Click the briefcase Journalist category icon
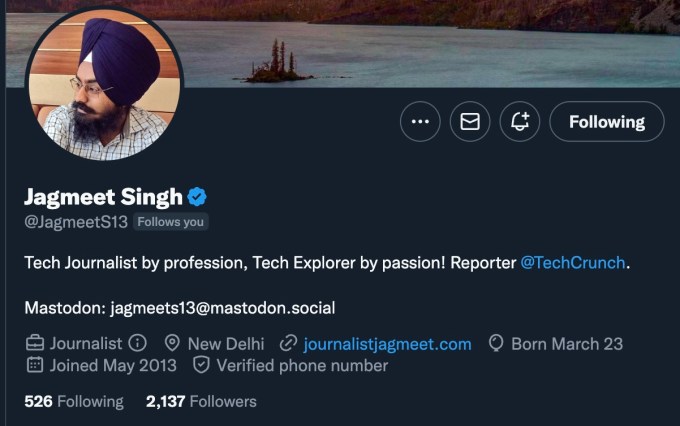This screenshot has height=426, width=680. pyautogui.click(x=34, y=343)
